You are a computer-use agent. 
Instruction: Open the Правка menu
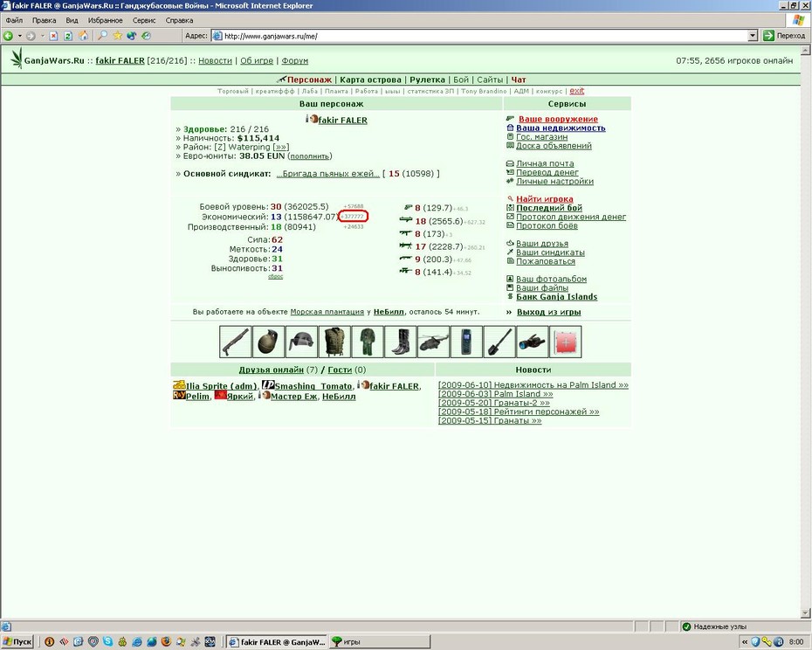44,20
